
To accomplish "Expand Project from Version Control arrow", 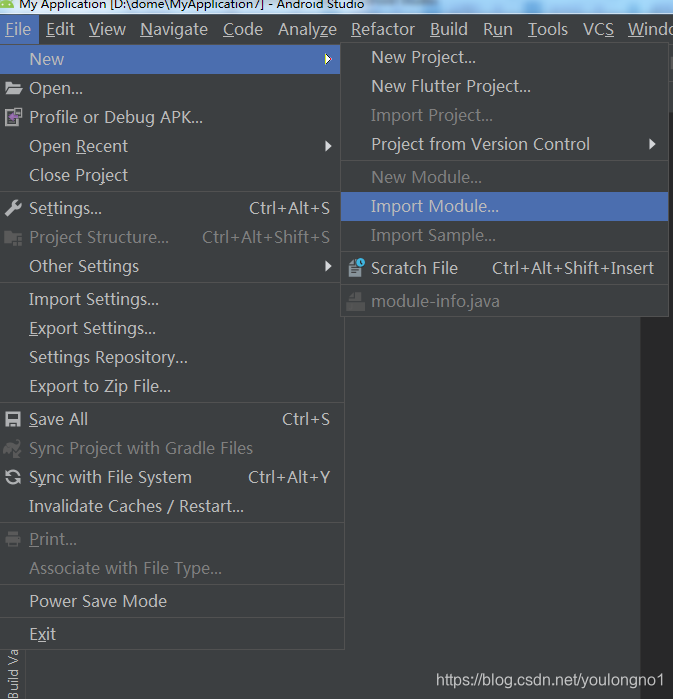I will [652, 144].
